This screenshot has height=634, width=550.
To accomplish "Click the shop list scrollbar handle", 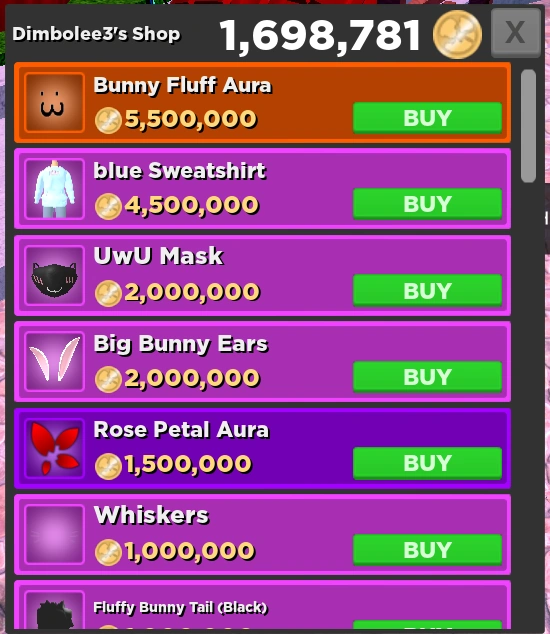I will pos(528,126).
